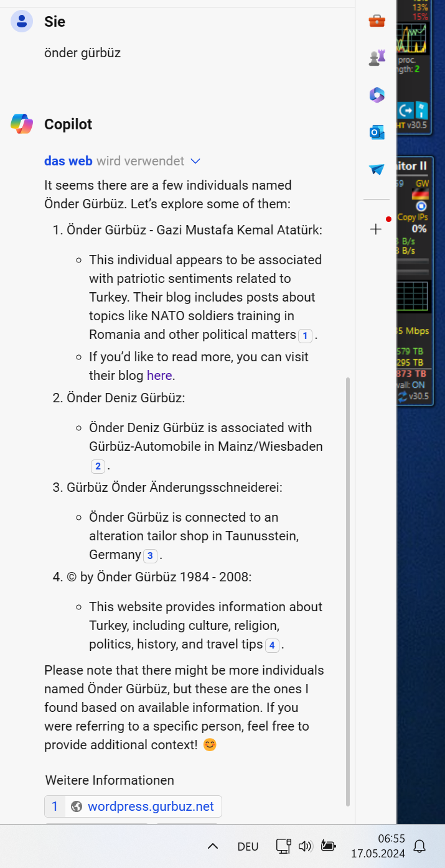
Task: Open the 'here' blog link
Action: [x=159, y=376]
